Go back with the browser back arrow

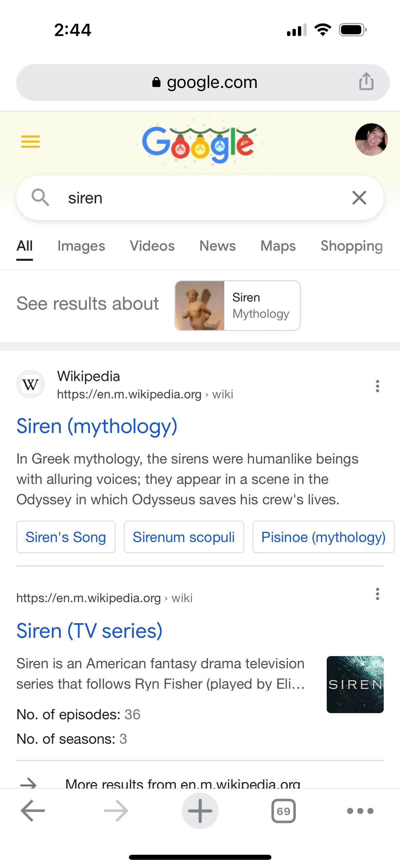point(33,811)
